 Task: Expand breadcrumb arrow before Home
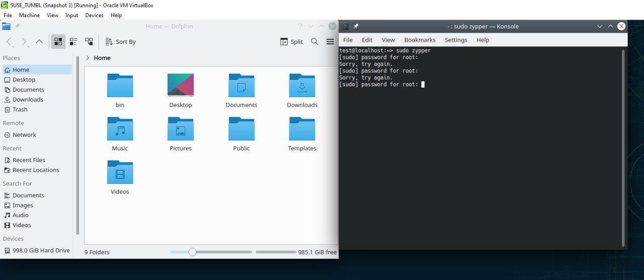88,58
